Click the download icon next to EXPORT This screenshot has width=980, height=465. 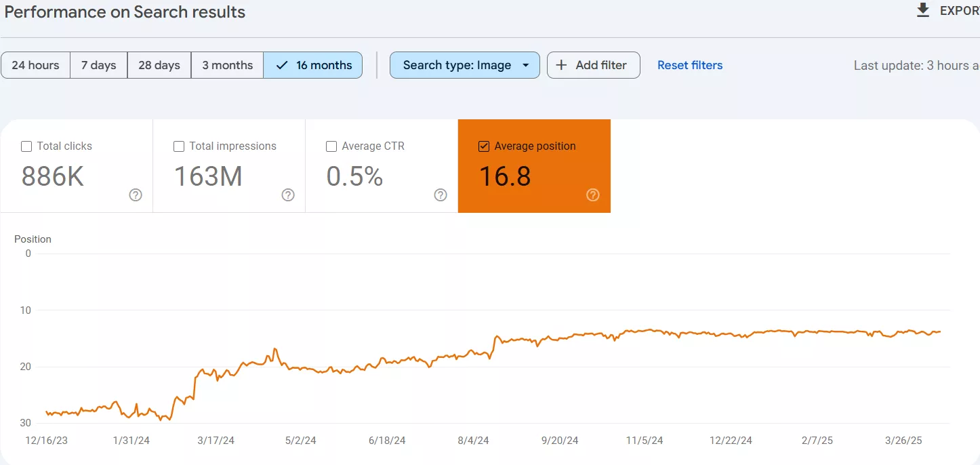[922, 10]
